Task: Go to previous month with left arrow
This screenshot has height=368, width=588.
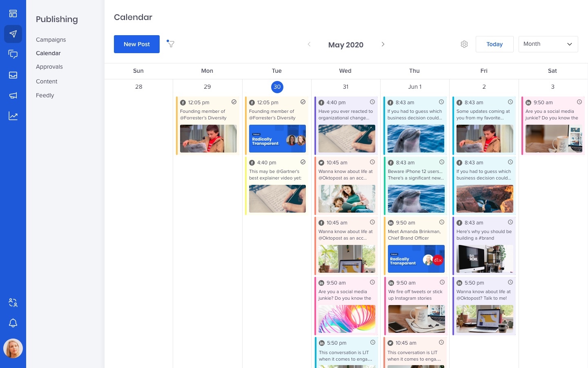Action: pos(309,44)
